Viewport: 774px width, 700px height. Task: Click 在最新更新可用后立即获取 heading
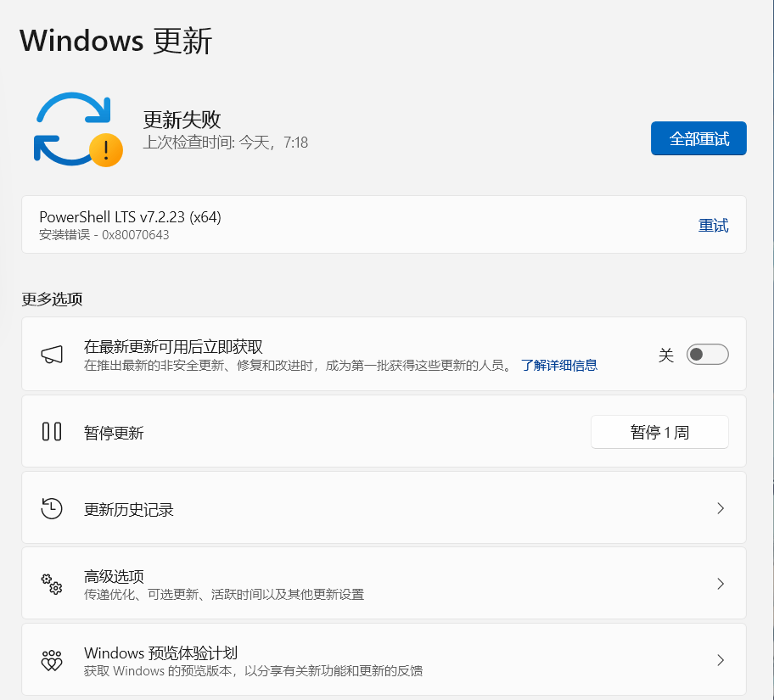coord(173,347)
